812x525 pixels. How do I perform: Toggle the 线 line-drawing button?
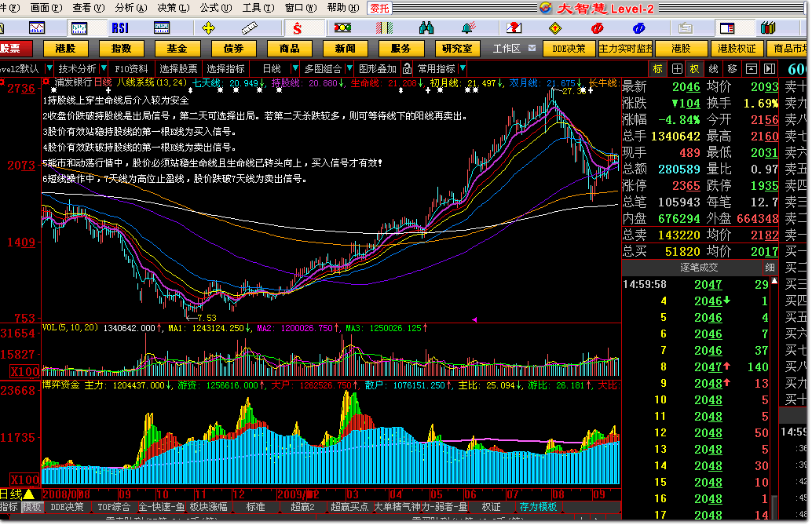[714, 69]
